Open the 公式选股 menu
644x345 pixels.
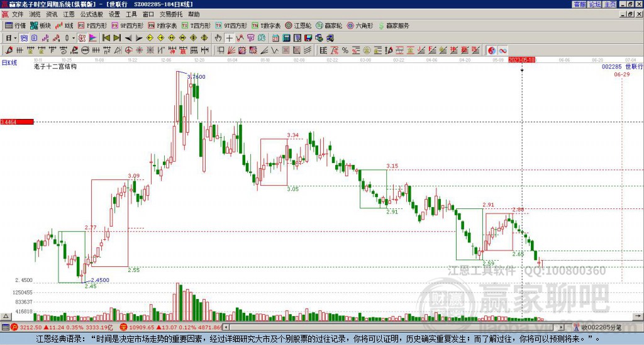(92, 14)
